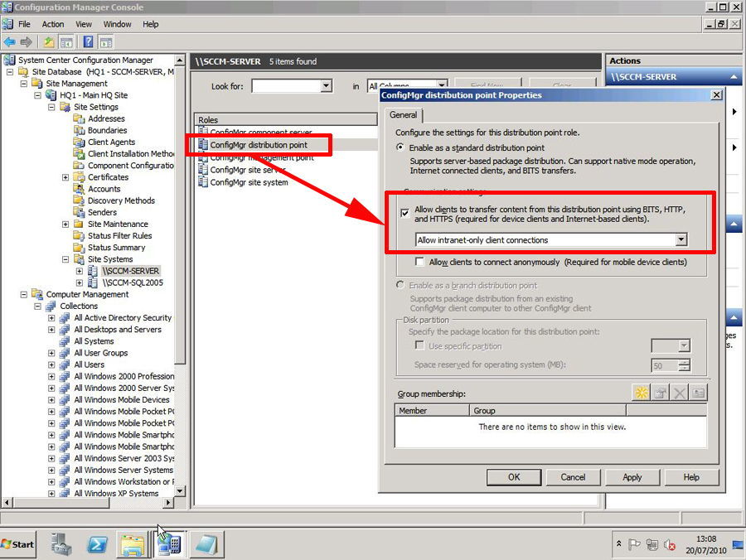Click the Group column header
This screenshot has width=746, height=560.
(x=548, y=410)
